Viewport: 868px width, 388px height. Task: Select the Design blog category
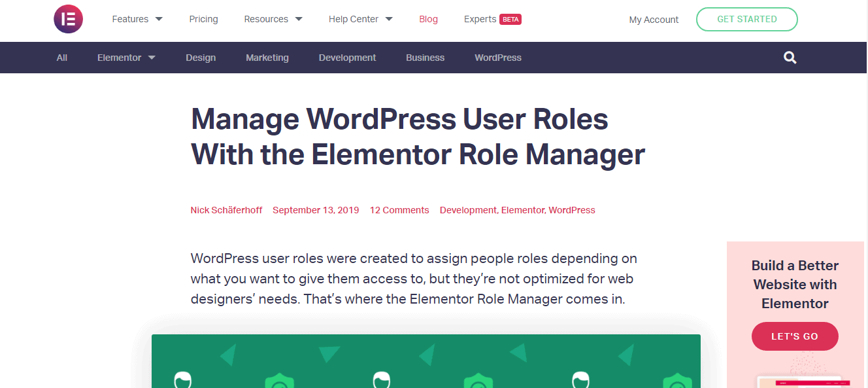click(201, 58)
